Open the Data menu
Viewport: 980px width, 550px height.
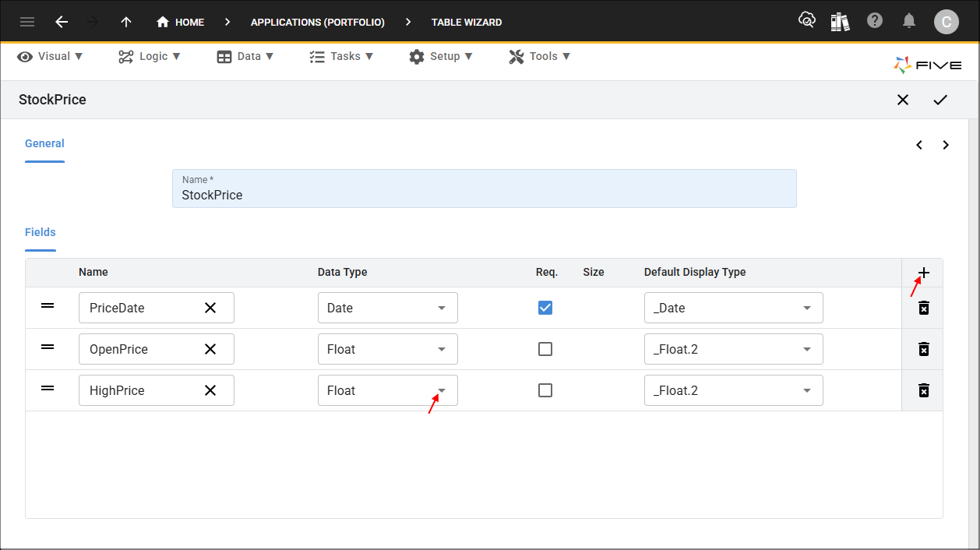point(245,56)
